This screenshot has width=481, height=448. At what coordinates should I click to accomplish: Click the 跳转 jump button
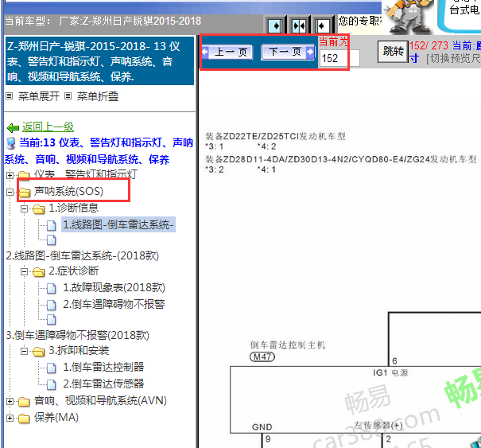click(x=393, y=52)
